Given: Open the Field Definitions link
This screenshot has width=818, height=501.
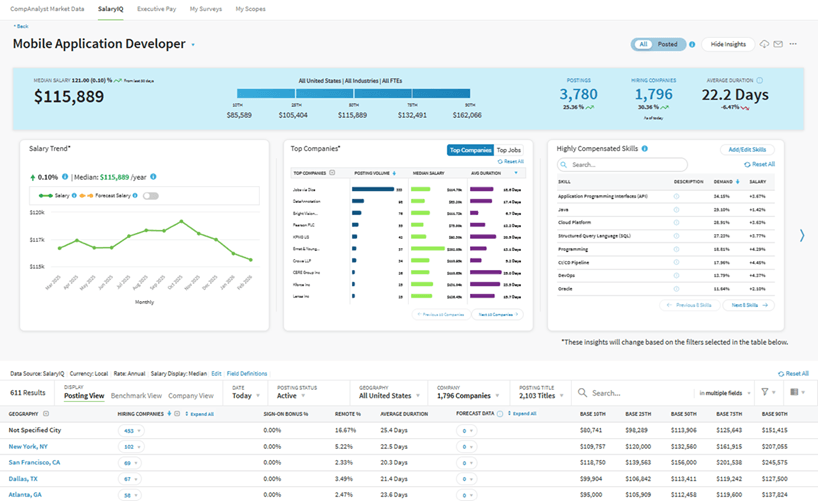Looking at the screenshot, I should (x=247, y=374).
